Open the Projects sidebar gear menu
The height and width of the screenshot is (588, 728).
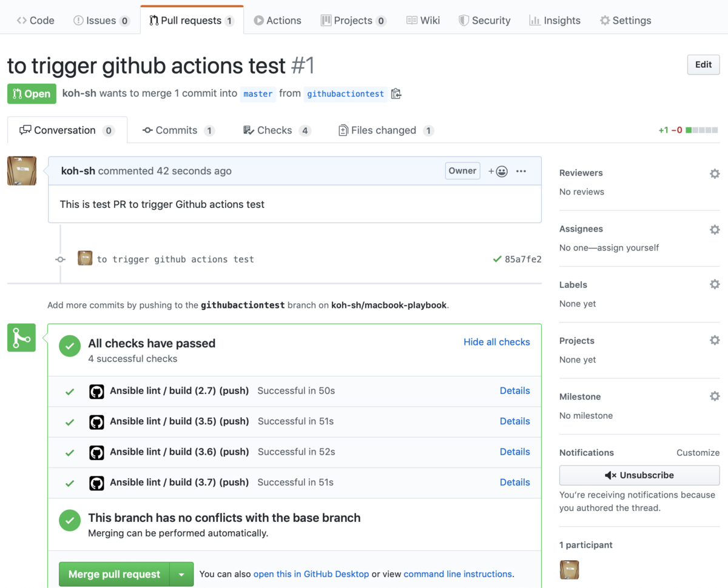pos(715,340)
